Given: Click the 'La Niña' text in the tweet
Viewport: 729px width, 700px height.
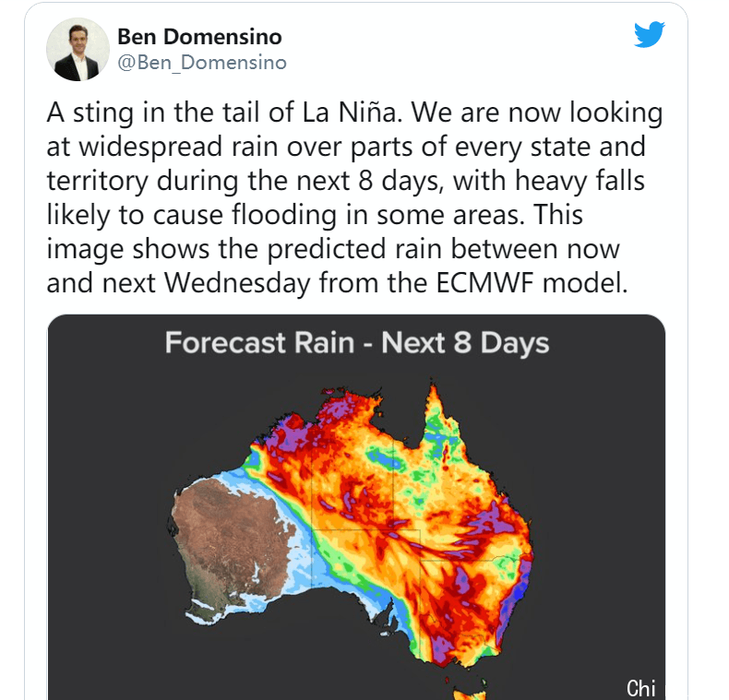Looking at the screenshot, I should click(x=350, y=113).
